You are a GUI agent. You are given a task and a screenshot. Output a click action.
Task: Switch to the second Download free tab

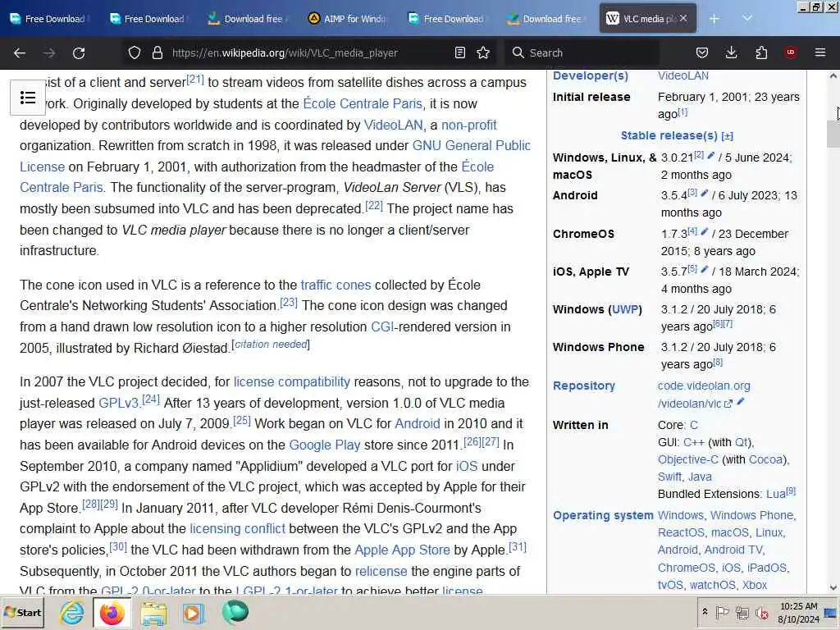pyautogui.click(x=547, y=19)
